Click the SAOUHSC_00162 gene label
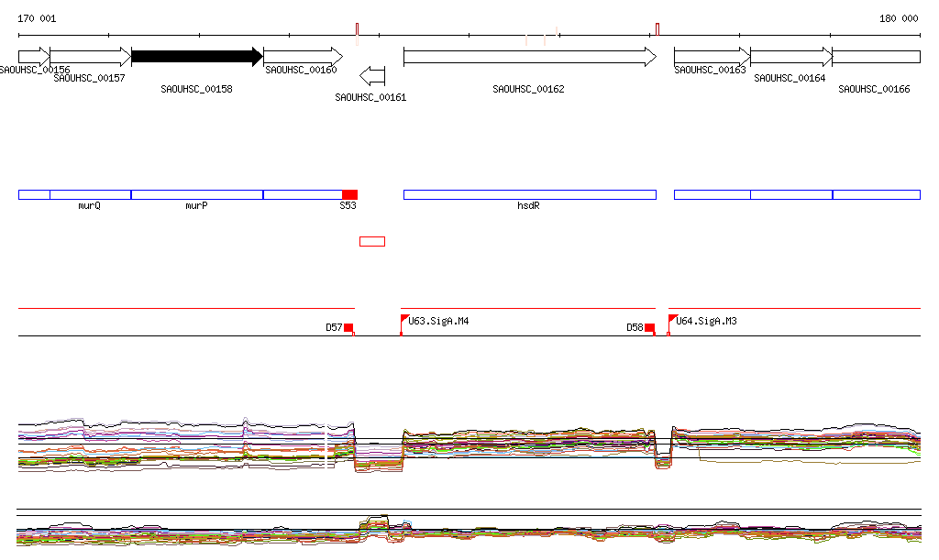The width and height of the screenshot is (939, 560). [x=528, y=89]
